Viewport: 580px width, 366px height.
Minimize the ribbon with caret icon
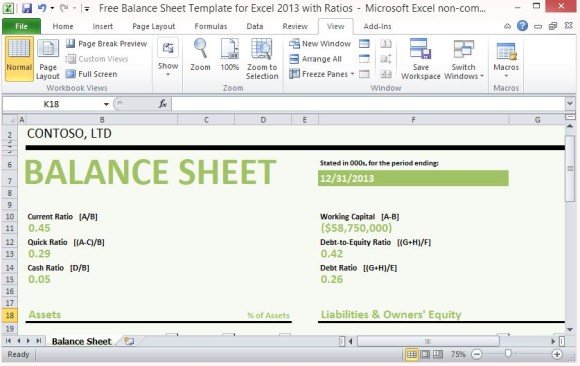[x=508, y=26]
